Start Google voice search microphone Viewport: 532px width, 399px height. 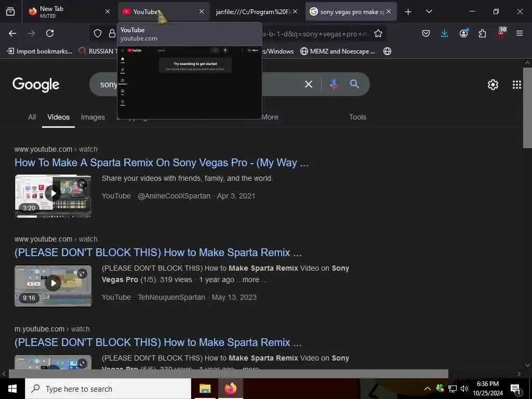[x=334, y=84]
